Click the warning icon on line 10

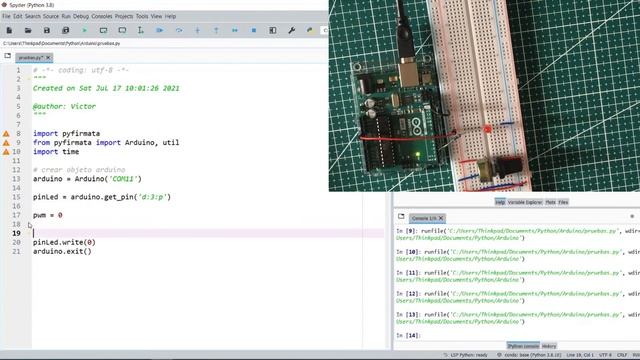coord(6,151)
